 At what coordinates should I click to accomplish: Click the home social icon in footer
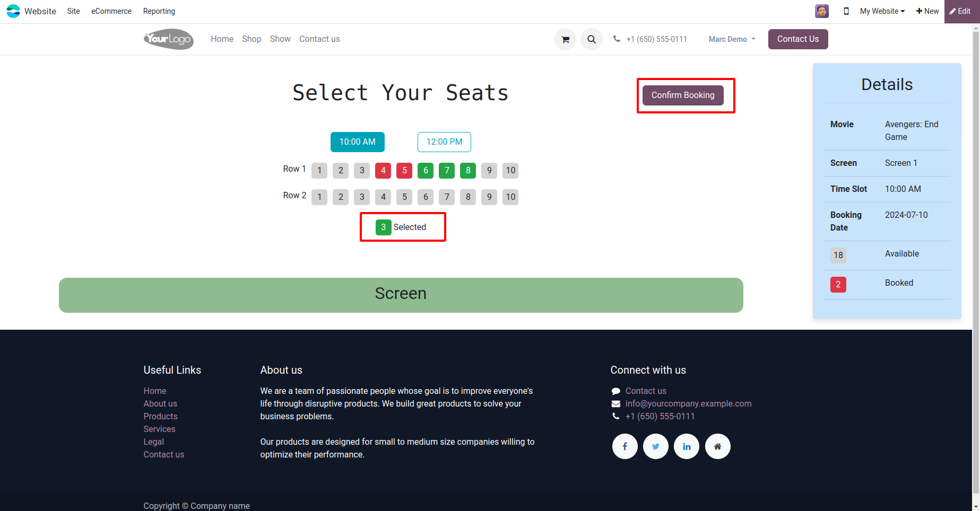[x=717, y=446]
